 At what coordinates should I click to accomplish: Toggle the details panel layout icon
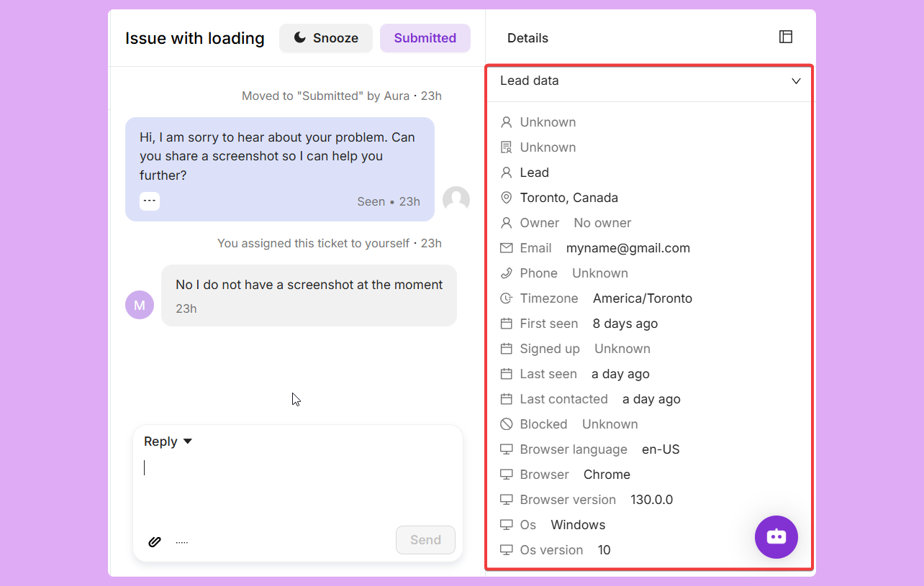(786, 37)
